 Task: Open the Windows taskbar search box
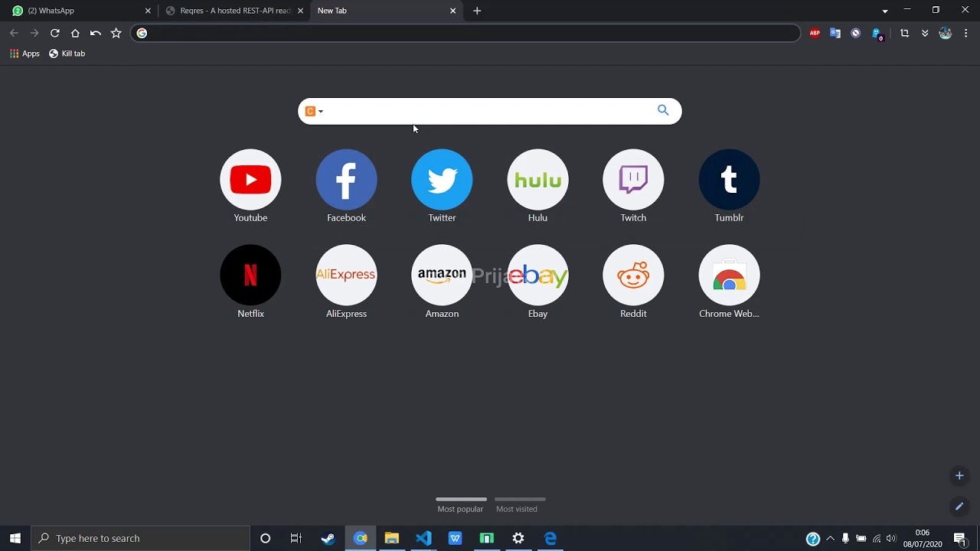click(x=141, y=538)
